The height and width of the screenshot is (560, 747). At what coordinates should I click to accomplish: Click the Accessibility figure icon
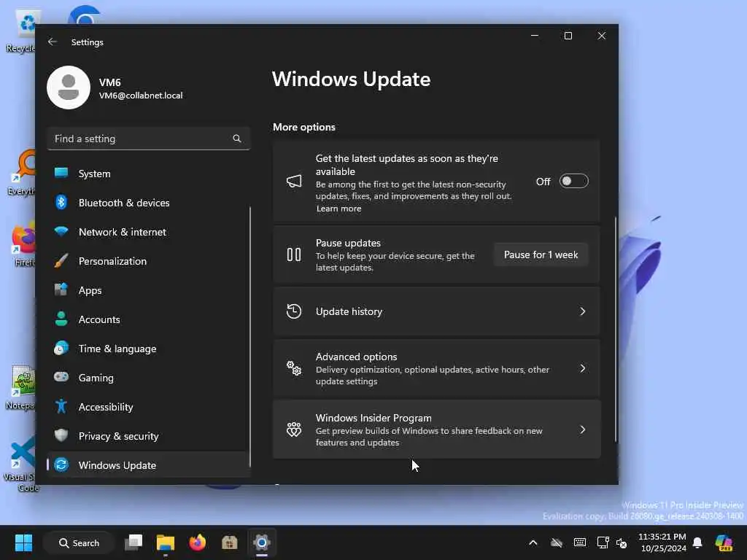point(61,407)
